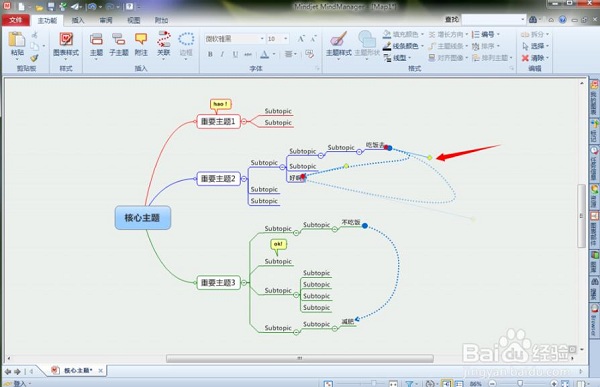Switch to the 插入 ribbon tab
600x387 pixels.
[78, 20]
